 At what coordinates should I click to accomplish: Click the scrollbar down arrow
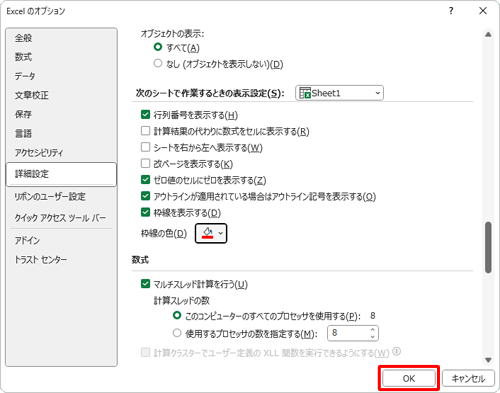click(x=488, y=360)
